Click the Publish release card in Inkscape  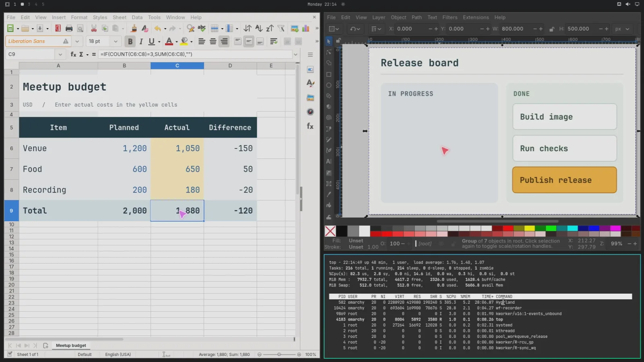click(x=564, y=180)
